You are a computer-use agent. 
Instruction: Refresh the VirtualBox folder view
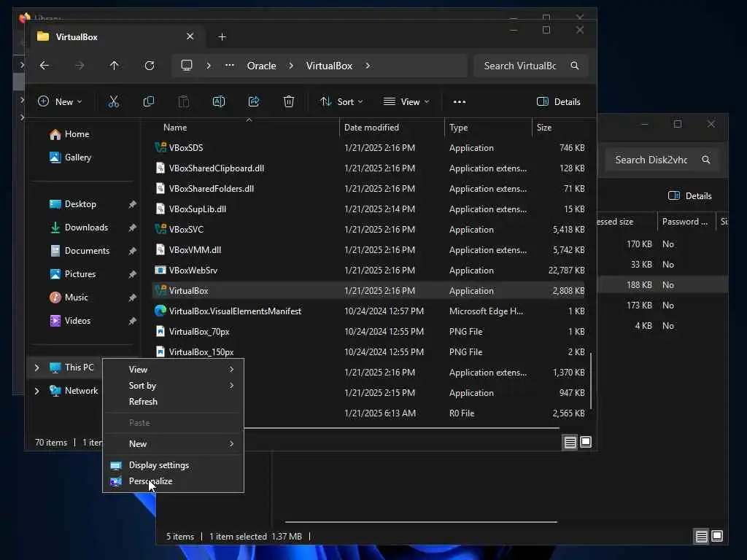pos(150,66)
